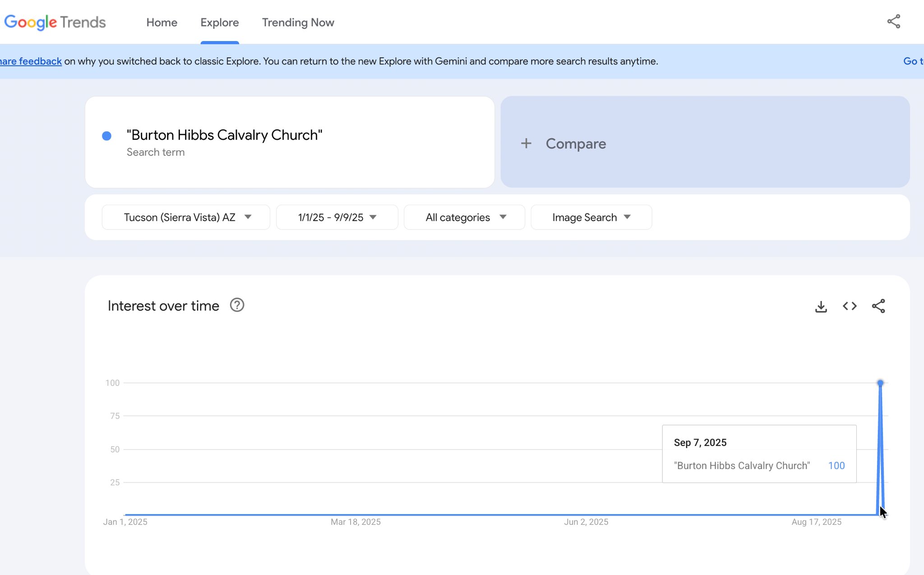Edit the "Burton Hibbs Calvalry Church" search term
924x575 pixels.
tap(224, 135)
